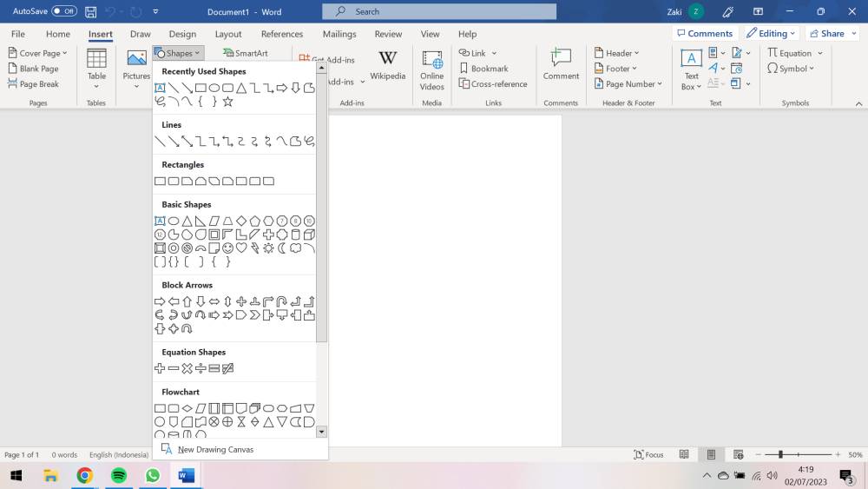The height and width of the screenshot is (489, 868).
Task: Open the Mailings tab
Action: pyautogui.click(x=339, y=34)
